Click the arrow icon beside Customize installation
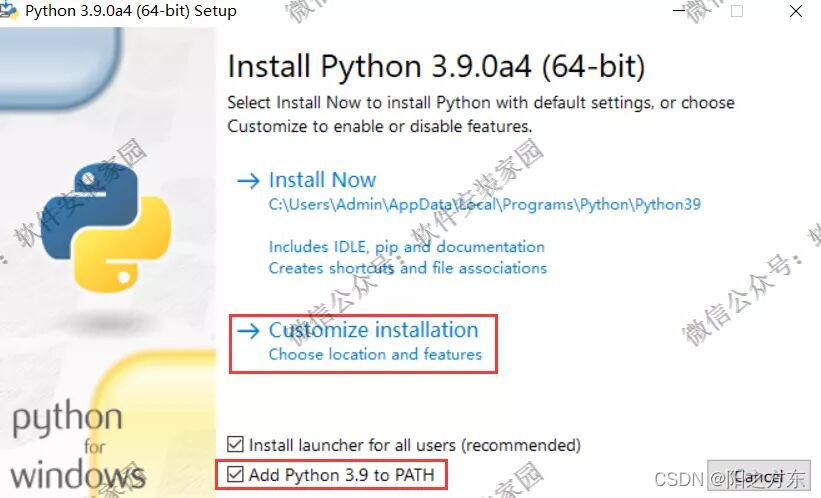821x498 pixels. 248,330
